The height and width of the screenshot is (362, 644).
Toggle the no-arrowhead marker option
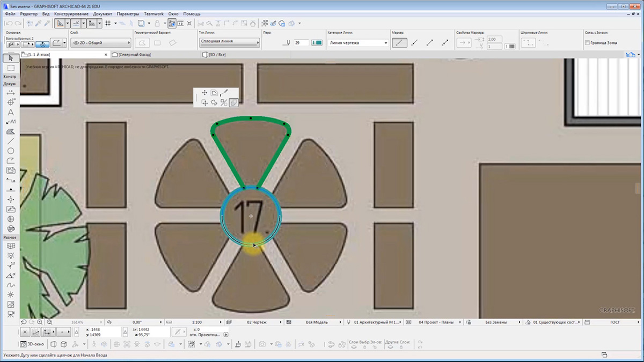tap(399, 43)
